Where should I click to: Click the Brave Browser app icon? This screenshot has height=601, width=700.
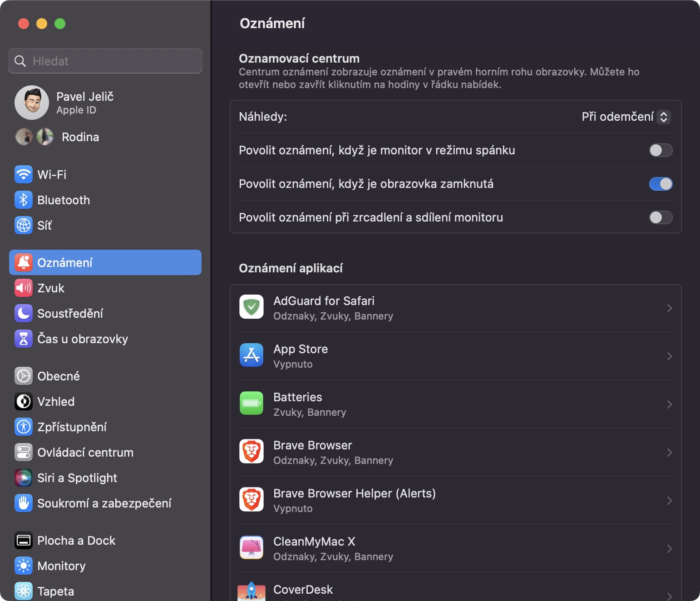251,451
